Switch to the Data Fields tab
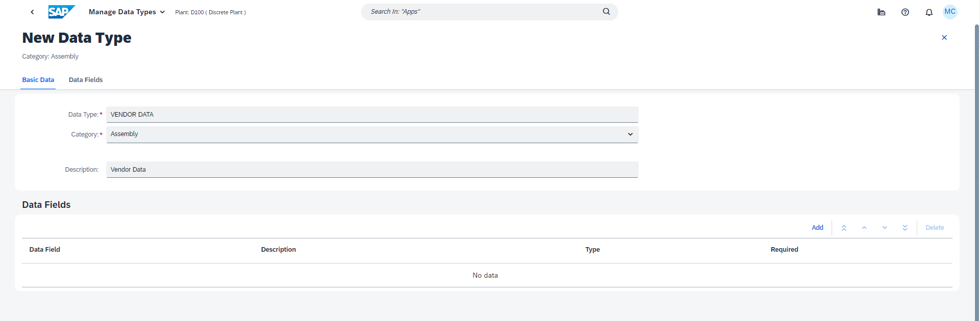The width and height of the screenshot is (980, 321). (x=86, y=80)
